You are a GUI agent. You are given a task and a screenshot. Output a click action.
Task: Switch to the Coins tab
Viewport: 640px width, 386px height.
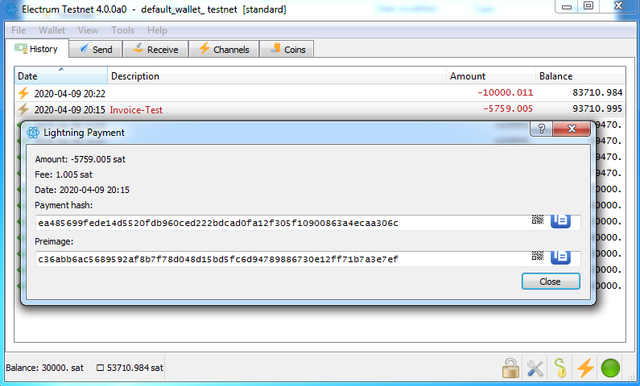coord(287,49)
